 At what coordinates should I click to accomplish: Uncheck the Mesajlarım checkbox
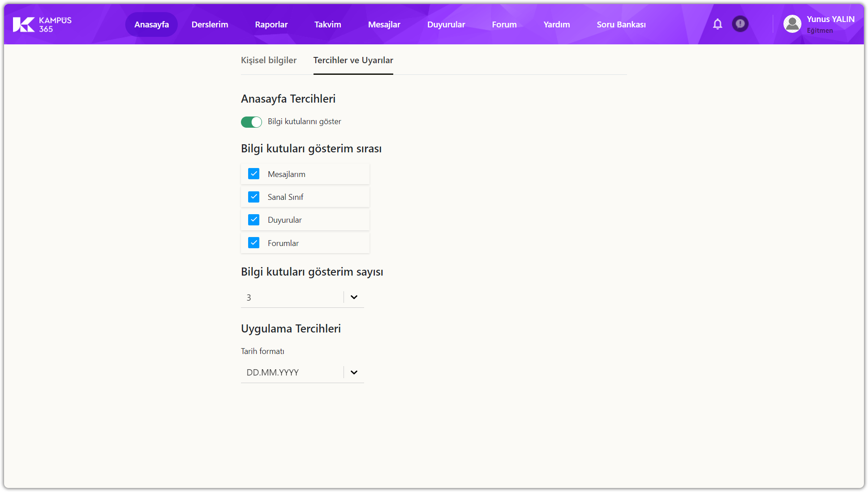(254, 174)
